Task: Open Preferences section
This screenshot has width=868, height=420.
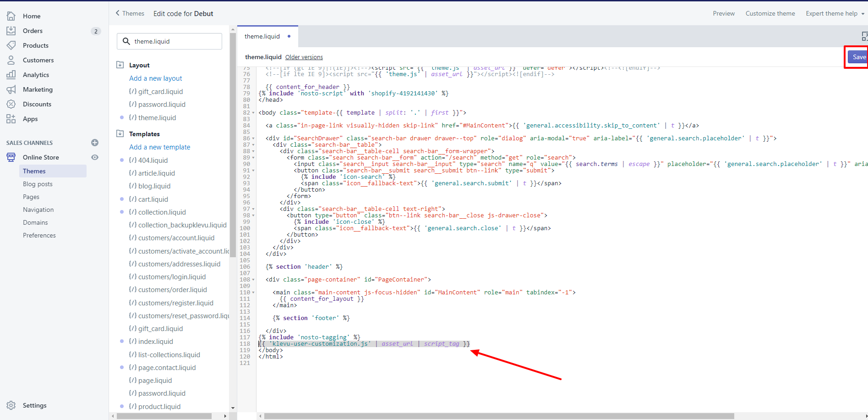Action: (x=39, y=235)
